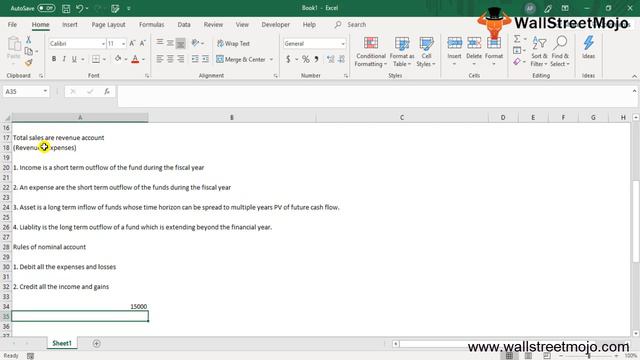Click the Accounting dollar format icon
Image resolution: width=640 pixels, height=360 pixels.
click(x=288, y=59)
